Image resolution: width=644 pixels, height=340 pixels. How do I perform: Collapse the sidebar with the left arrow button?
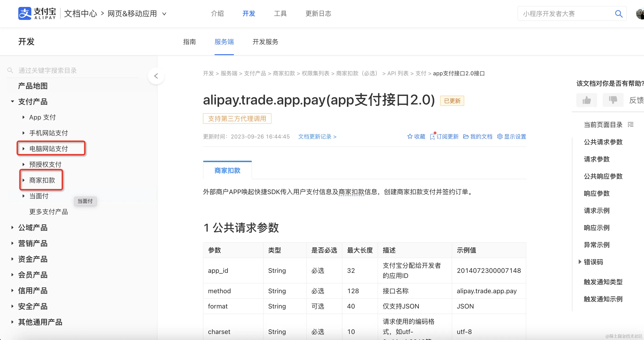click(156, 76)
